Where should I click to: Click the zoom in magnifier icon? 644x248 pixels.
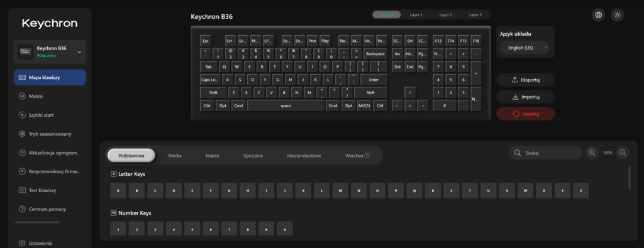point(592,153)
